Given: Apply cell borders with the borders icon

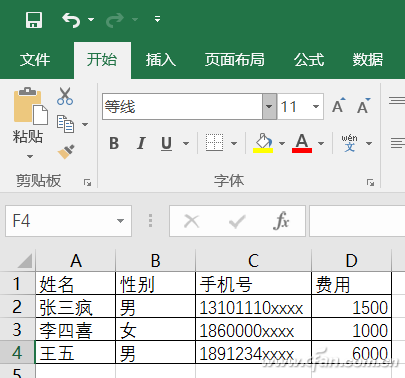Looking at the screenshot, I should pos(214,143).
